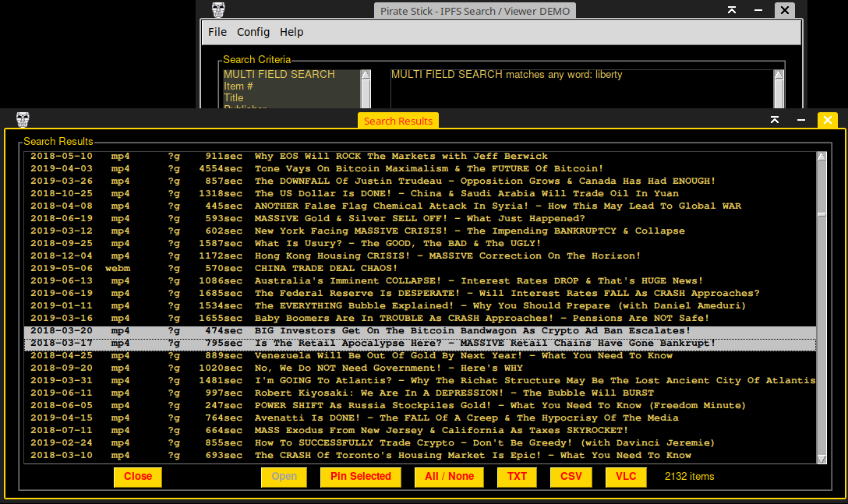The width and height of the screenshot is (848, 504).
Task: Click the results list scrollbar down arrow
Action: pyautogui.click(x=822, y=459)
